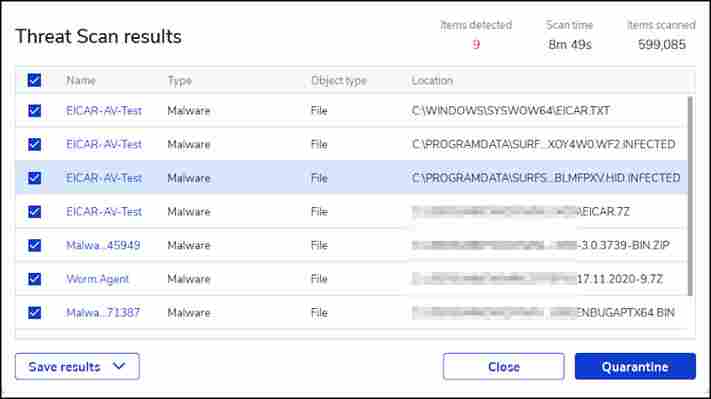The image size is (711, 399).
Task: Open the Malwa...45949 threat name link
Action: pyautogui.click(x=103, y=245)
